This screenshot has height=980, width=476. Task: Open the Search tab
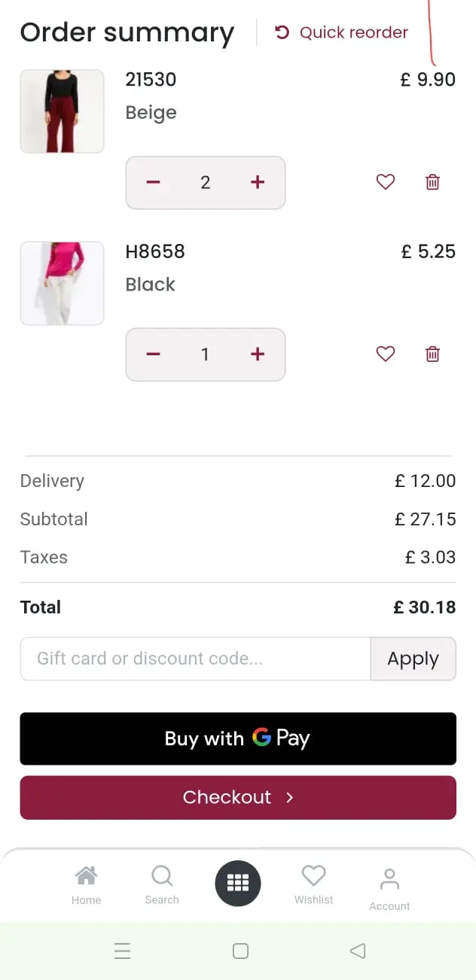[x=162, y=885]
